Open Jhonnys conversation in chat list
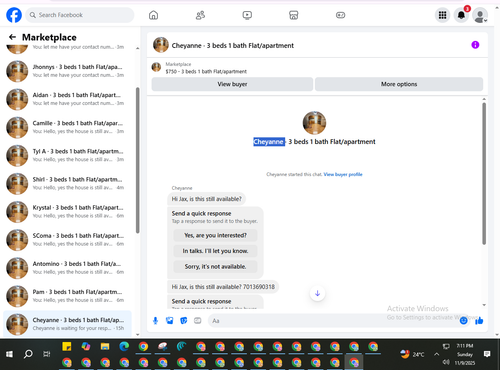 [67, 71]
